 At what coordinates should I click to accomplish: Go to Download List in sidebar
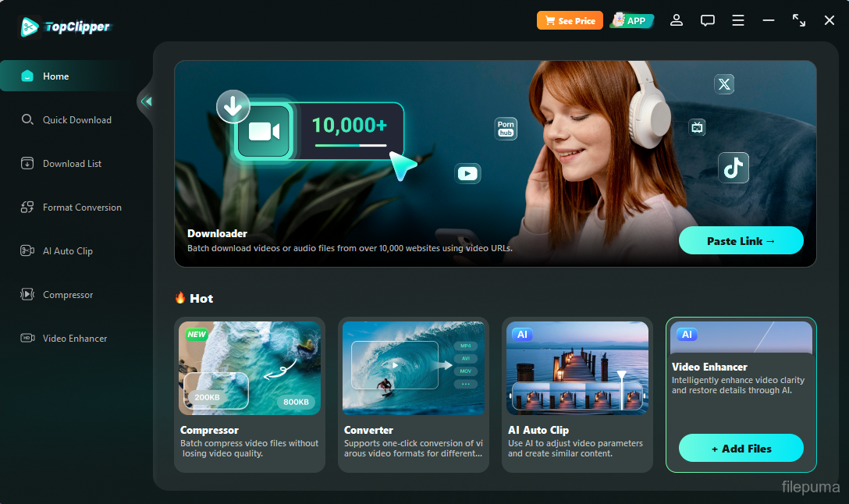click(x=72, y=164)
